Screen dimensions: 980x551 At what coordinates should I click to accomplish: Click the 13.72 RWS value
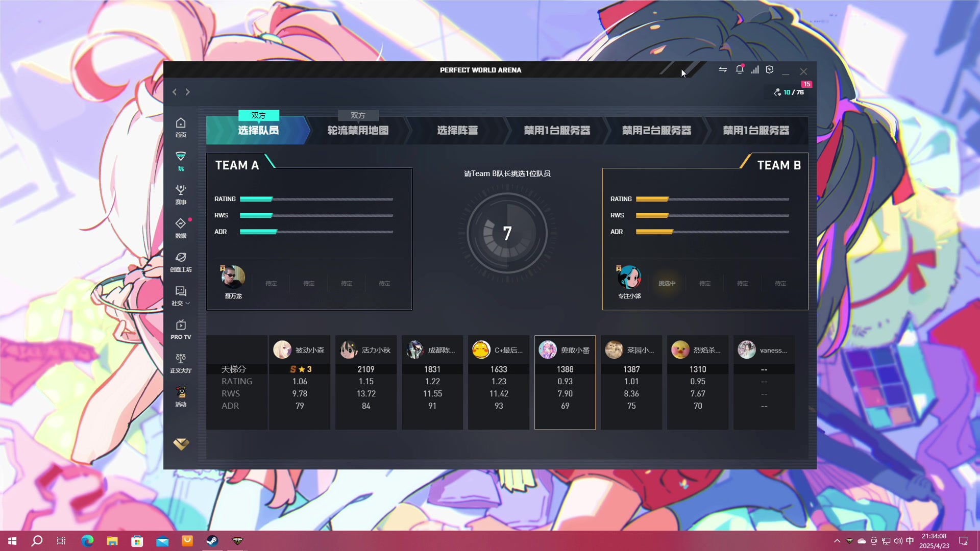click(366, 393)
